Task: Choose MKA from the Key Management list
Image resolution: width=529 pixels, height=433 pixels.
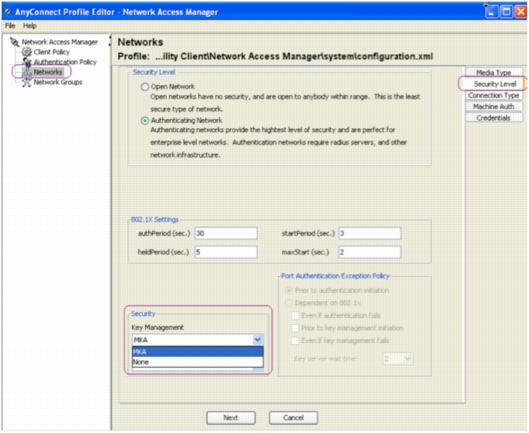Action: [198, 352]
